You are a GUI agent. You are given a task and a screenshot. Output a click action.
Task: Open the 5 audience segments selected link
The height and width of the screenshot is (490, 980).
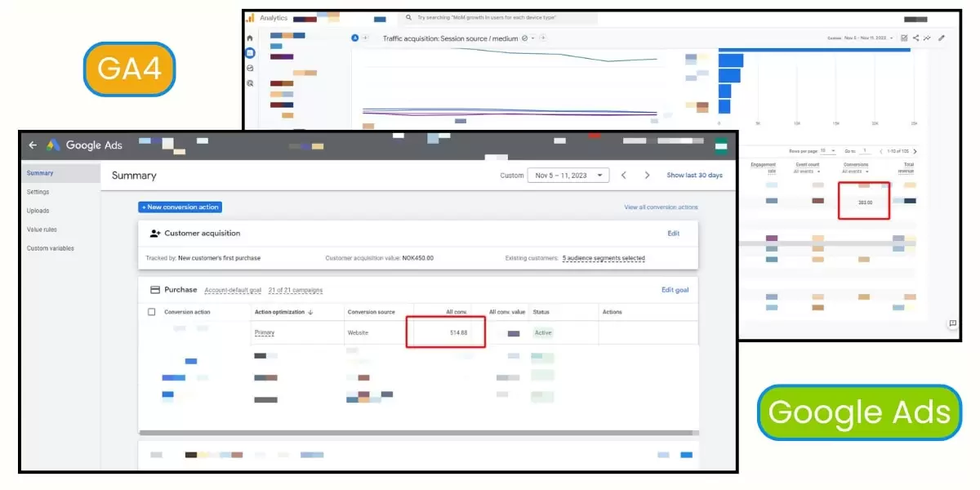click(604, 258)
